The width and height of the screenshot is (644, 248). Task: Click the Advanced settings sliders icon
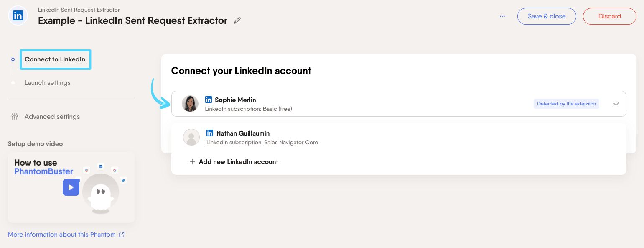(x=15, y=117)
